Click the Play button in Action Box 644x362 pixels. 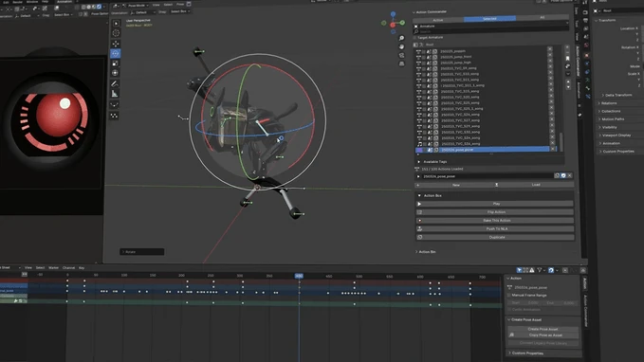[x=495, y=204]
